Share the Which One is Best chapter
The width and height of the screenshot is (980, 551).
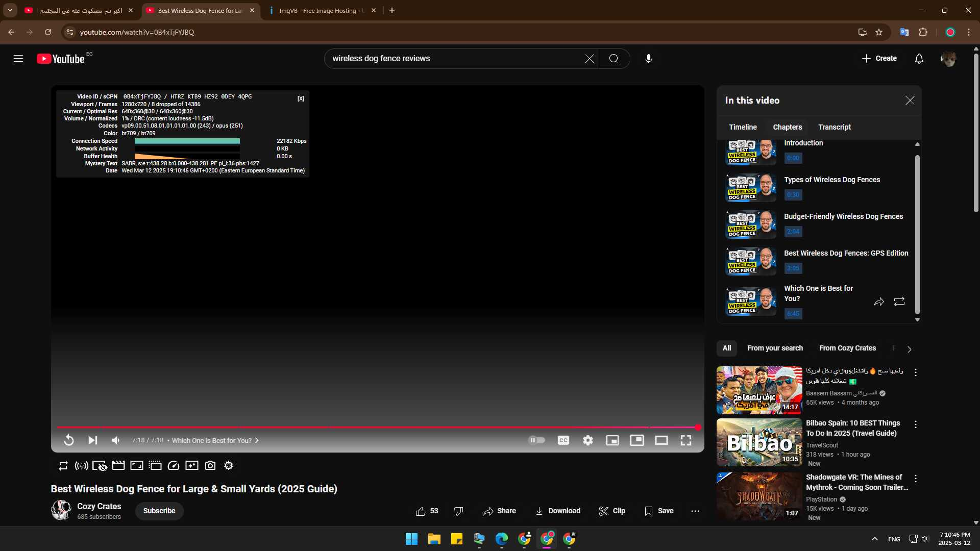(x=878, y=302)
